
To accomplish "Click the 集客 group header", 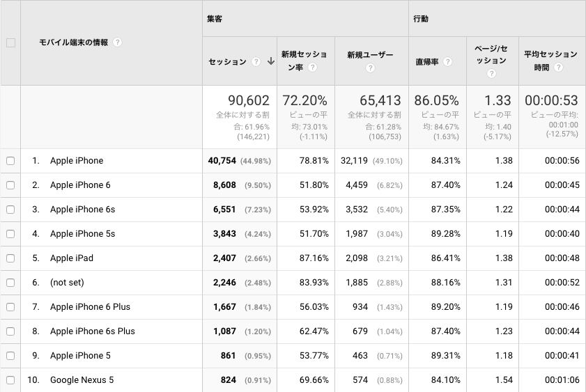I will point(215,18).
